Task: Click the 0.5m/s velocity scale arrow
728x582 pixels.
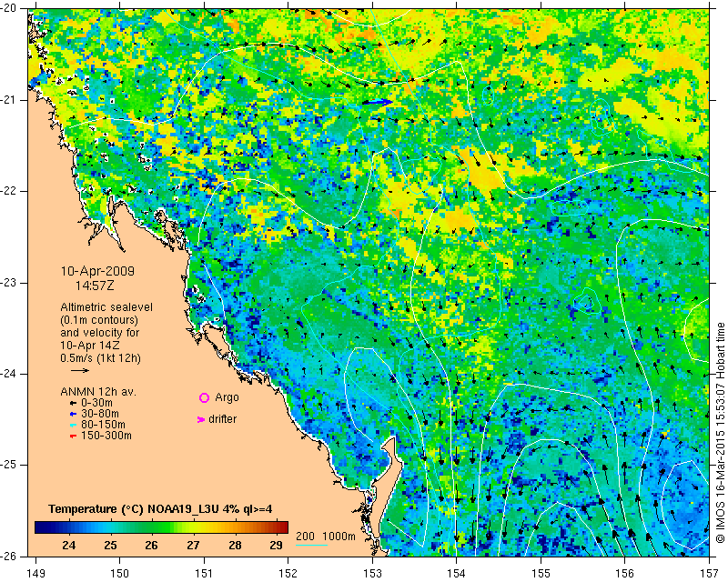Action: coord(80,370)
